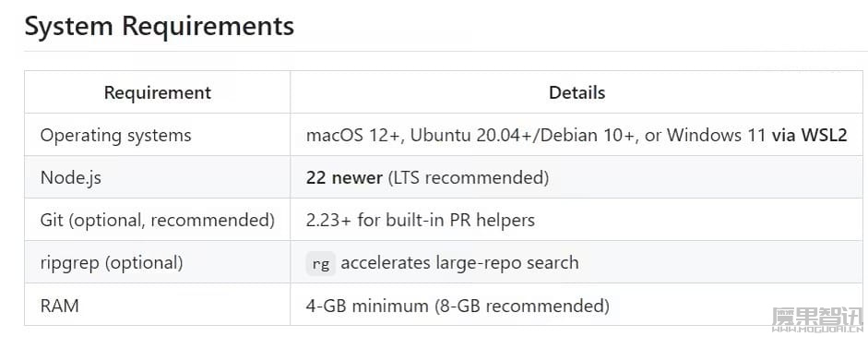Select the Details column header
The width and height of the screenshot is (868, 337).
pyautogui.click(x=577, y=92)
